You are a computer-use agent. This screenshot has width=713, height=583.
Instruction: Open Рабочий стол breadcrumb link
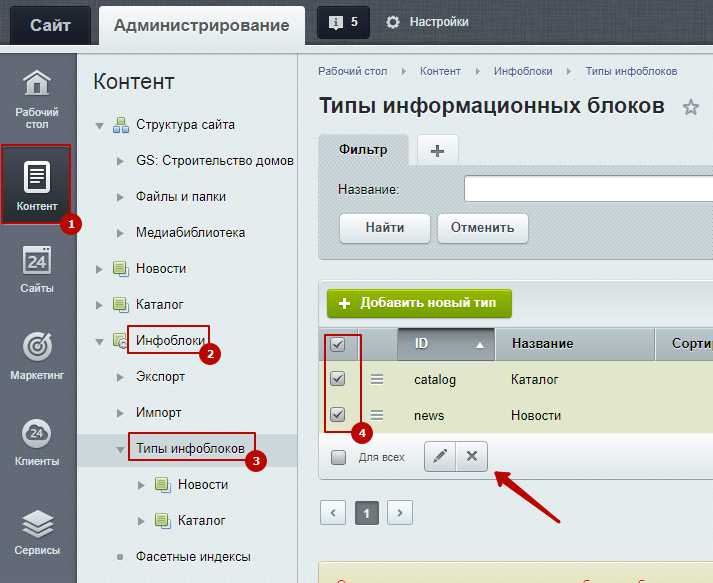352,71
